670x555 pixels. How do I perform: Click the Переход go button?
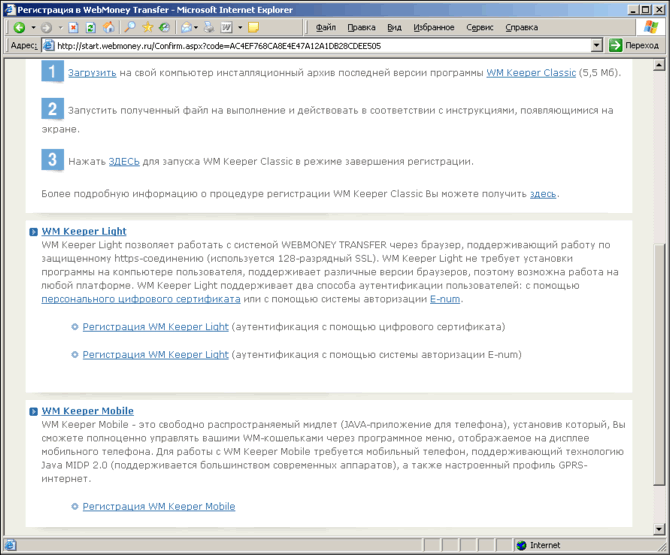click(x=635, y=45)
